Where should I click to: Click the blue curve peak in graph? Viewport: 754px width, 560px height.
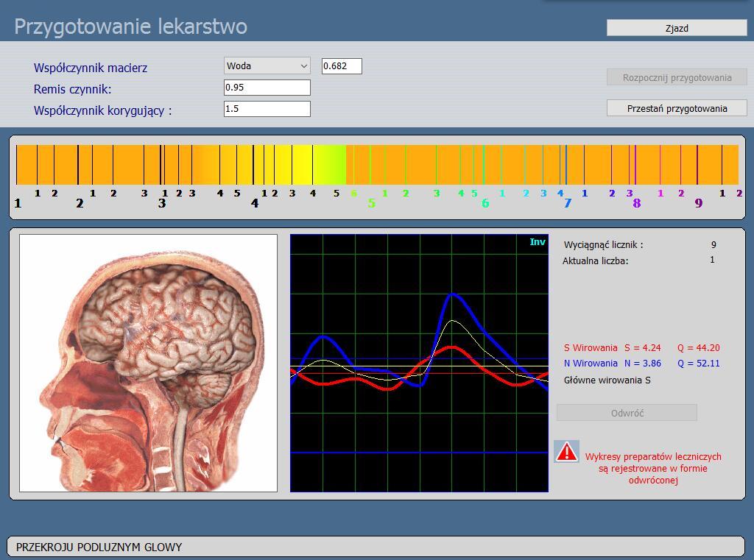[x=452, y=294]
